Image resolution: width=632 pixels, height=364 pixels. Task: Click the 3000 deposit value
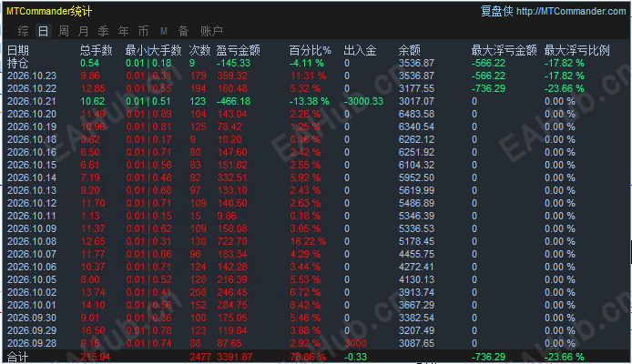pyautogui.click(x=355, y=343)
